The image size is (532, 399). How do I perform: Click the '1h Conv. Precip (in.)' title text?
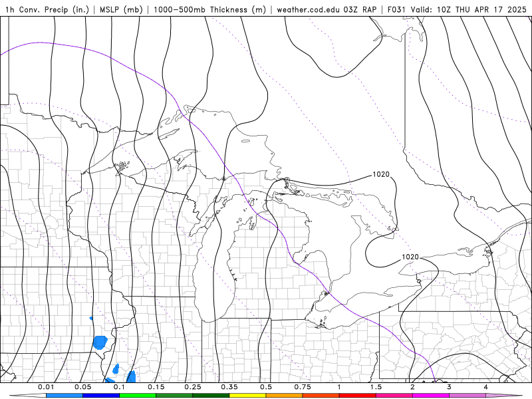click(47, 9)
